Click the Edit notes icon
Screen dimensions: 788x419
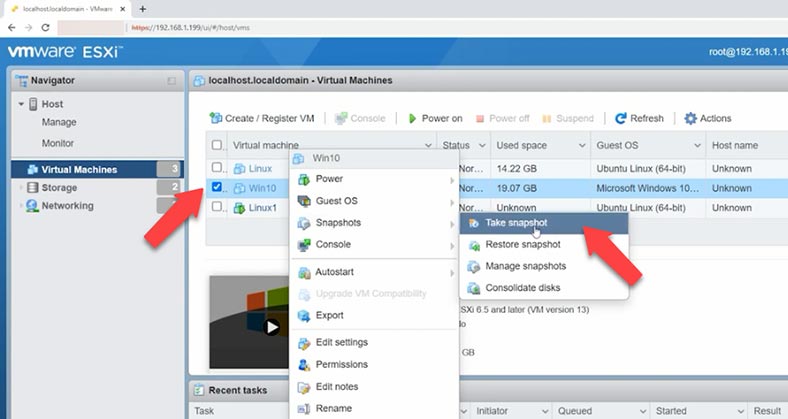click(x=304, y=387)
